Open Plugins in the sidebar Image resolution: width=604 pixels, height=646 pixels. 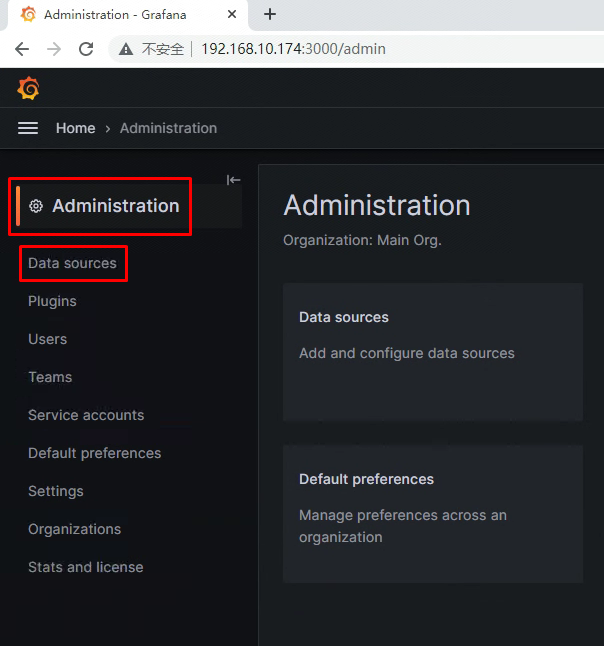(52, 301)
